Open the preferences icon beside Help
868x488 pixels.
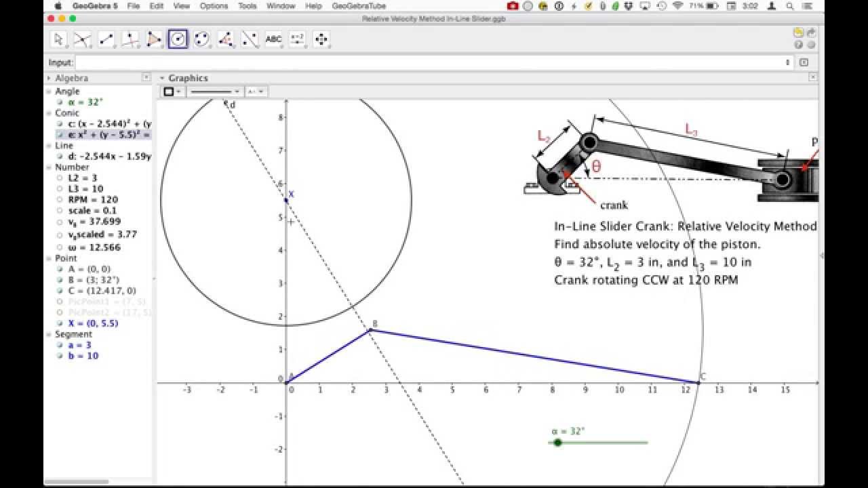pyautogui.click(x=810, y=45)
